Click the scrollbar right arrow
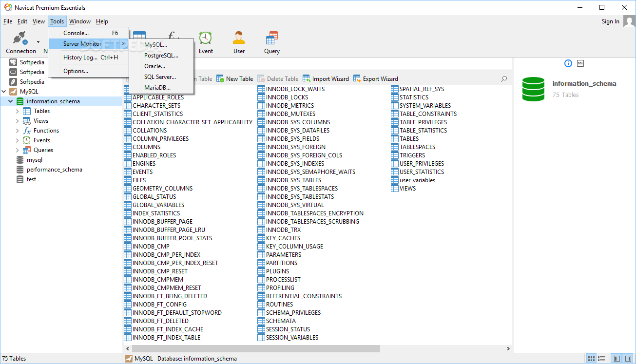 (509, 349)
